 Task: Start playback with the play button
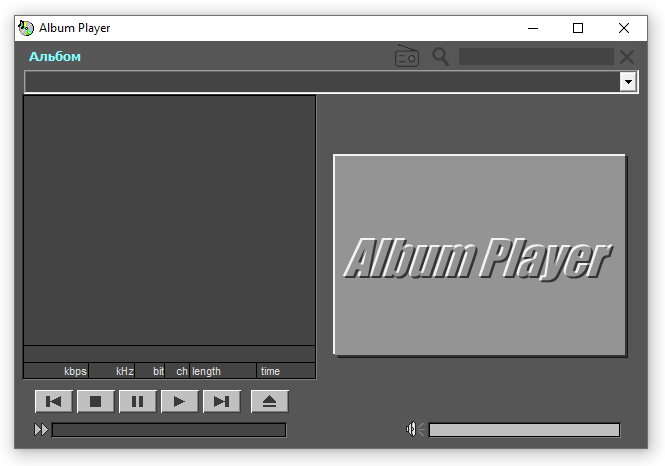[179, 401]
